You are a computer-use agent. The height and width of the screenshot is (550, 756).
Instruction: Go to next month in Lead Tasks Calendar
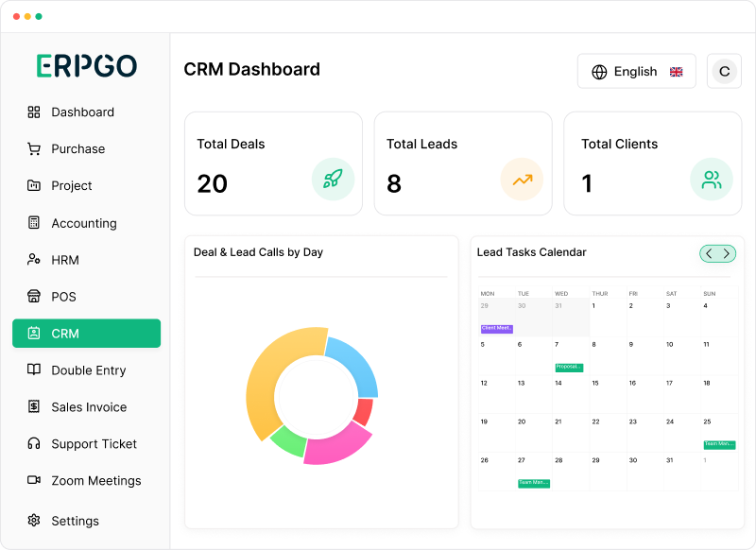[727, 253]
